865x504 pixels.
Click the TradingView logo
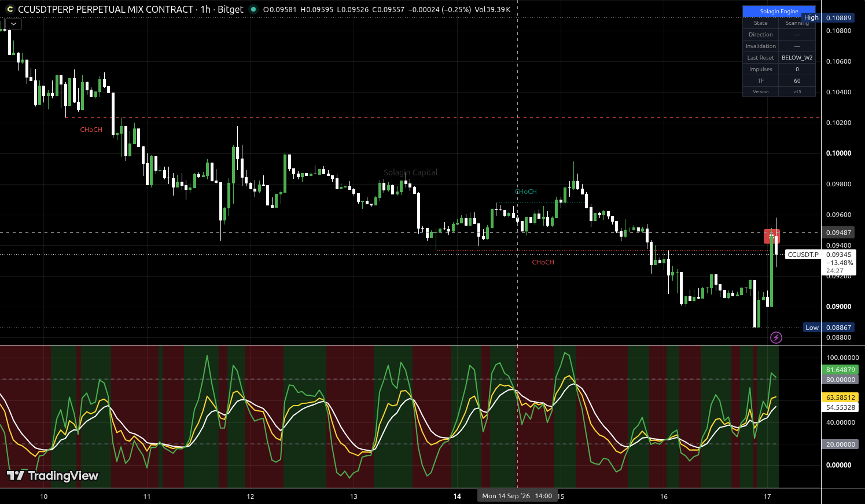[x=52, y=476]
